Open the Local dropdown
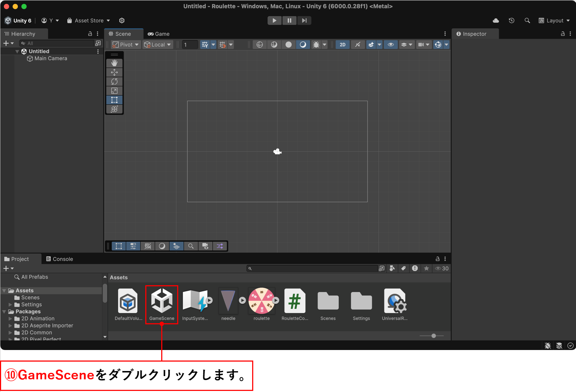This screenshot has height=392, width=576. click(158, 45)
